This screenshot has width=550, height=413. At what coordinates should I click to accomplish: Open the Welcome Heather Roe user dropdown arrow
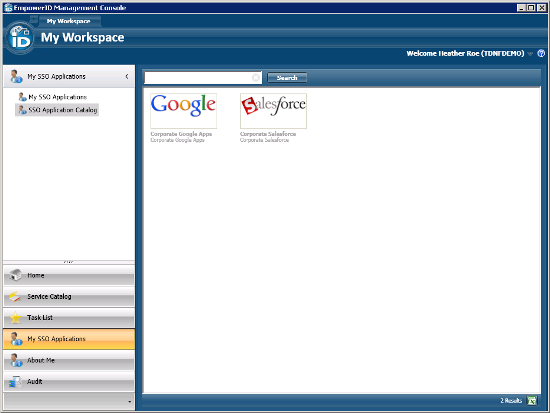[x=530, y=54]
